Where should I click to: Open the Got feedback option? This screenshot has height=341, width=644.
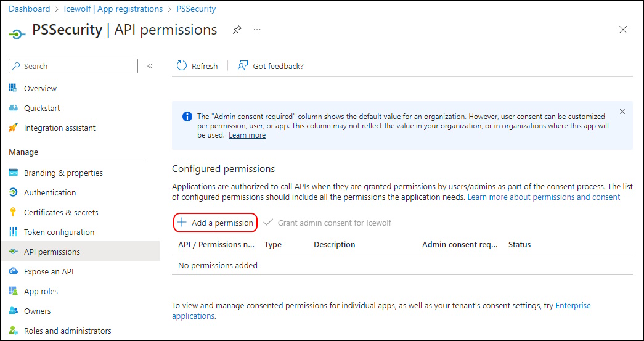coord(271,66)
